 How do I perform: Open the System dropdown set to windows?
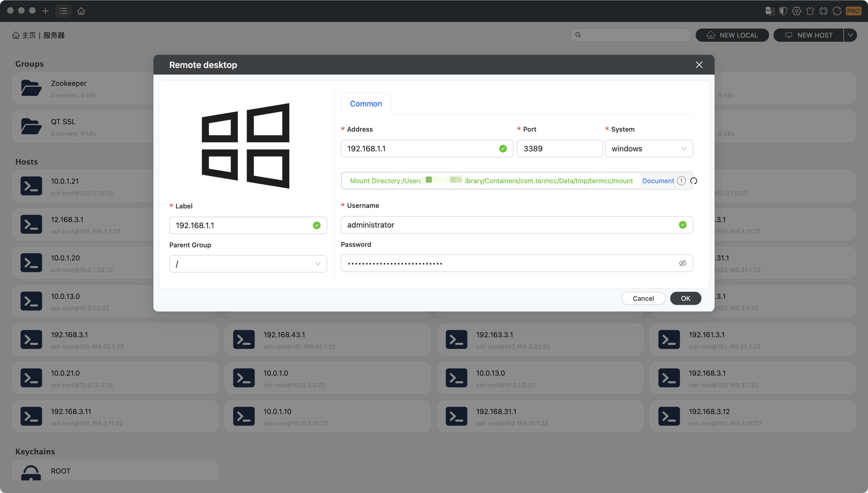tap(649, 149)
